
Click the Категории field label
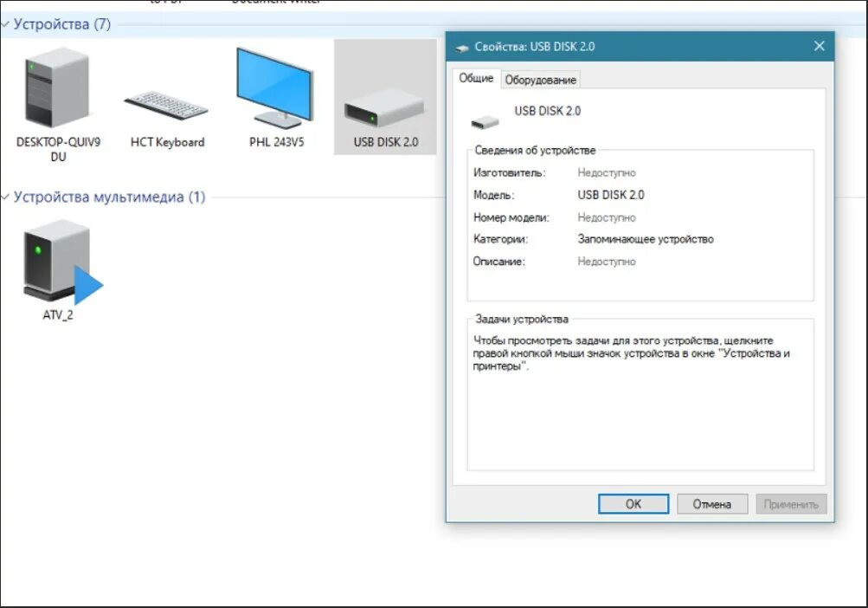500,239
